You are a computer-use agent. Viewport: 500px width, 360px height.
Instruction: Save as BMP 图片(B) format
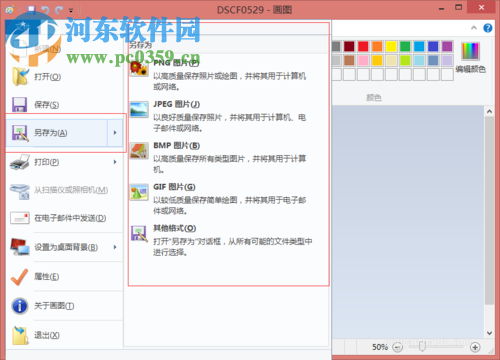[227, 157]
